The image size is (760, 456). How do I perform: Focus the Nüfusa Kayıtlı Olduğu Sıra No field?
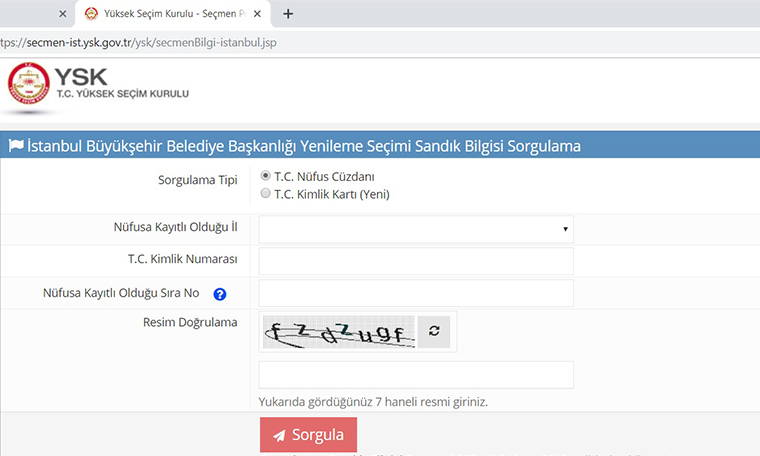416,293
